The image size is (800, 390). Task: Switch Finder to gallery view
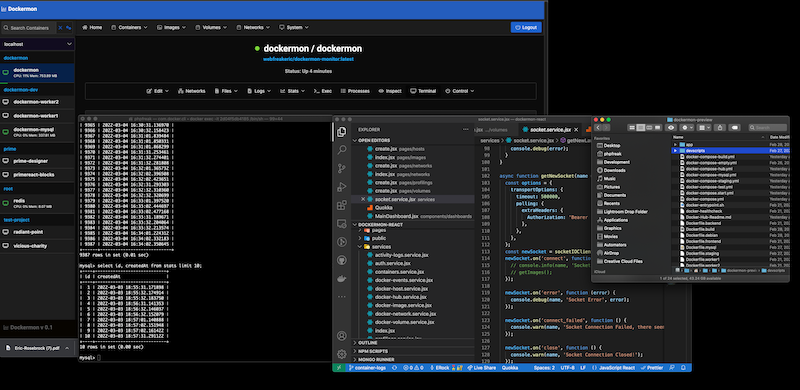point(657,127)
